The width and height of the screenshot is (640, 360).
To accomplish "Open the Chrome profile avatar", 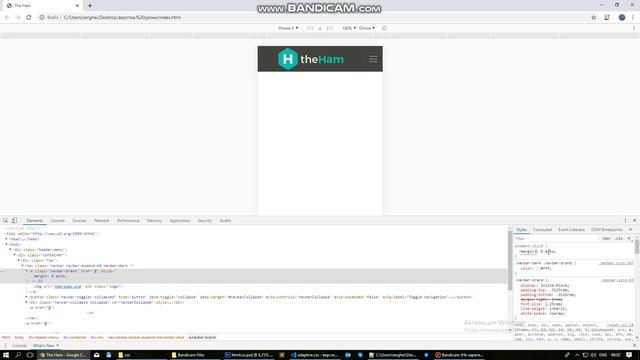I will 622,17.
